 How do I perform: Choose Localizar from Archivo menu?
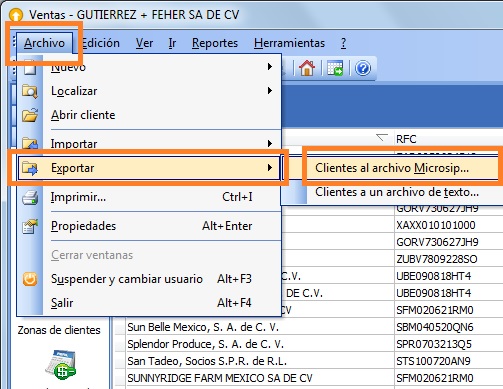tap(149, 91)
